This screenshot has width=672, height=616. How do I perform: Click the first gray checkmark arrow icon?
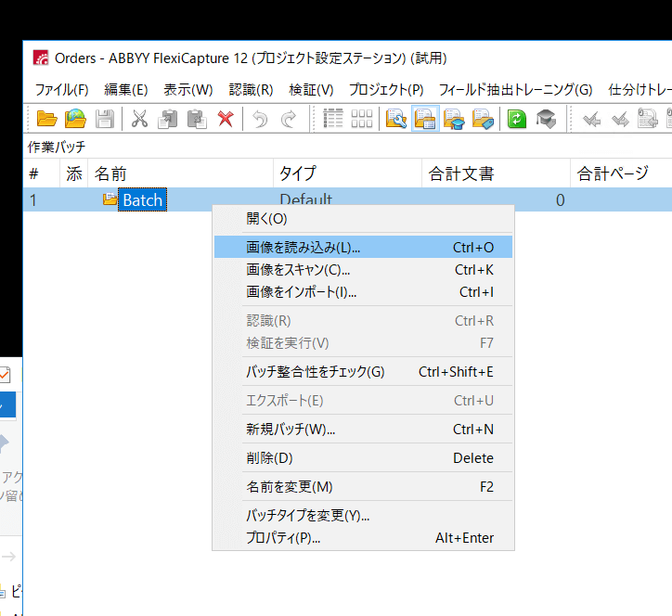[591, 119]
